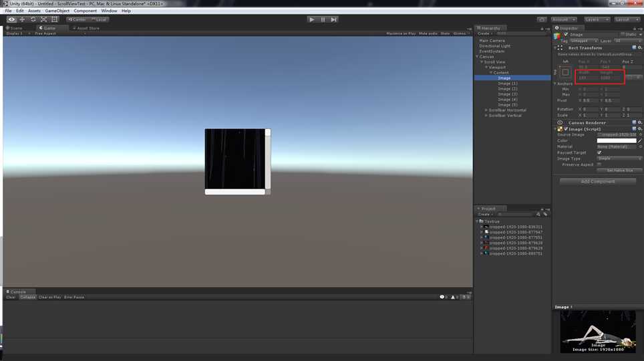Screen dimensions: 644x361
Task: Click the Add Component button
Action: coord(598,181)
